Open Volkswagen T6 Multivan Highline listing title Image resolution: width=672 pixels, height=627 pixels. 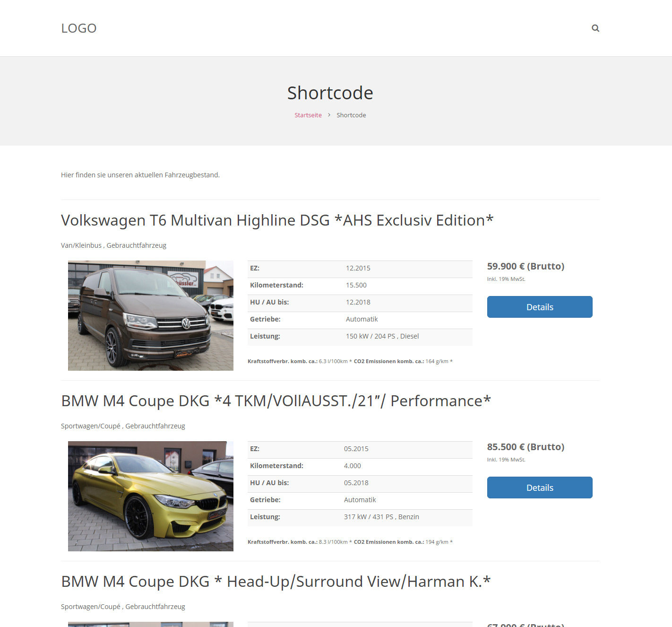277,220
